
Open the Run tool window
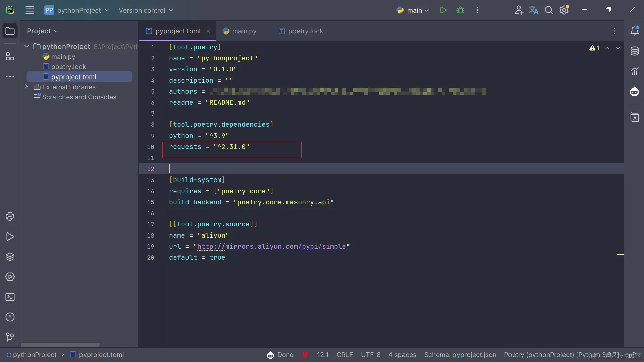tap(10, 237)
